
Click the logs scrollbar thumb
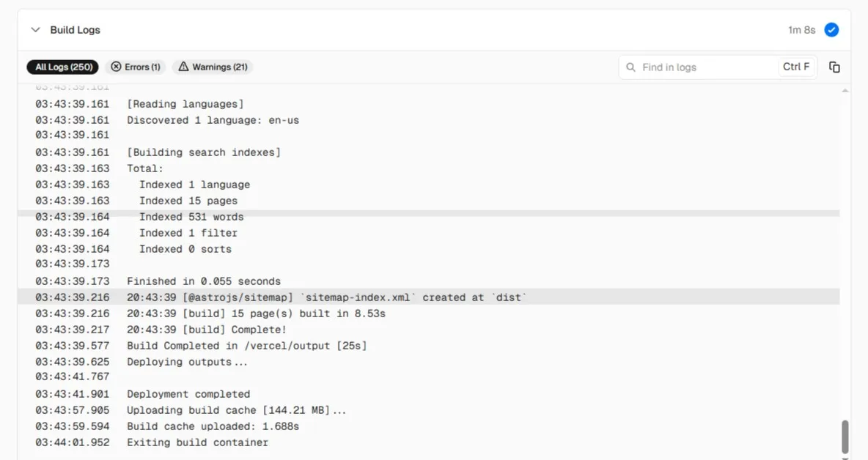845,437
